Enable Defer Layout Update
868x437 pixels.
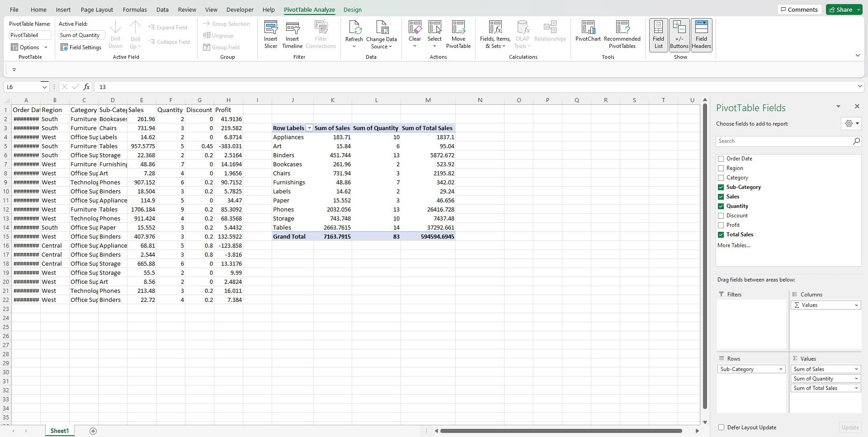(721, 428)
